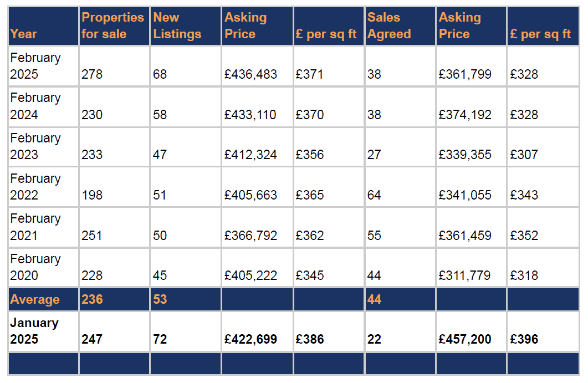The width and height of the screenshot is (588, 383).
Task: Select the £311,779 asking price cell
Action: tap(465, 275)
